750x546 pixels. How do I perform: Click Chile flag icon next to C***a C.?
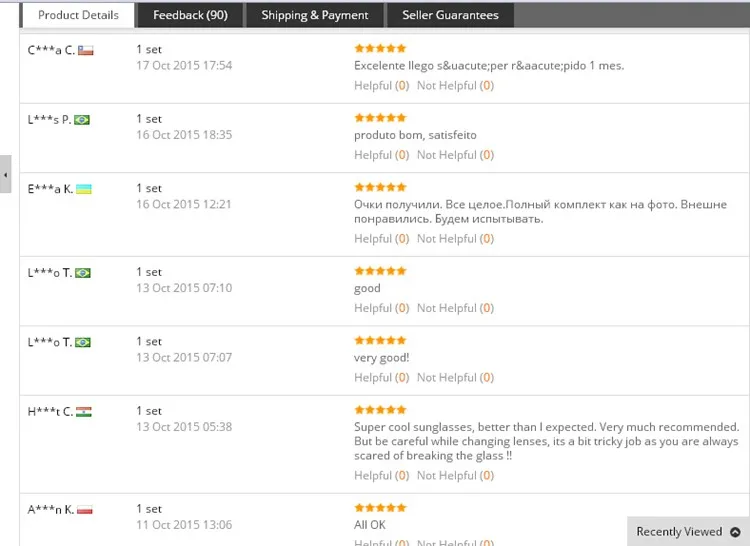(86, 50)
